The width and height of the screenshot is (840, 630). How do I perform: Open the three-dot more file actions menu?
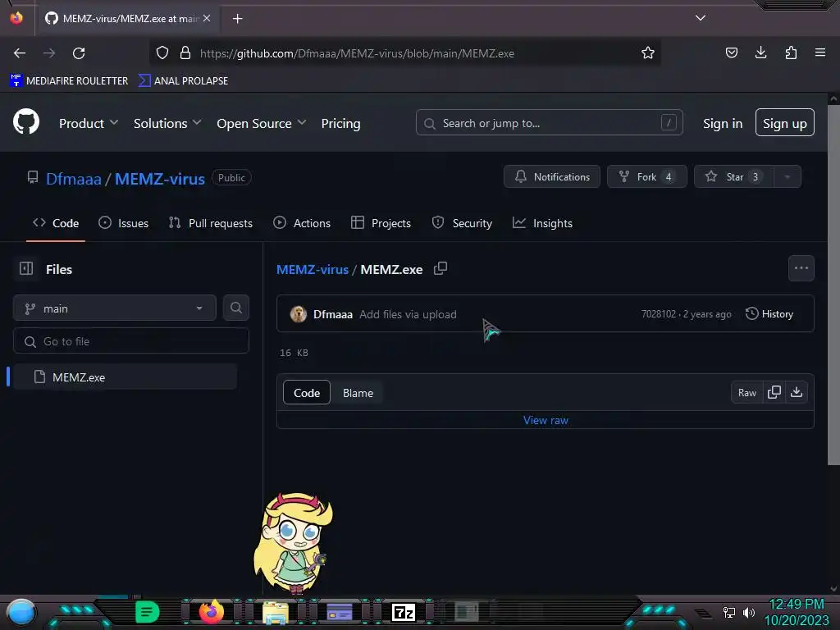[801, 268]
